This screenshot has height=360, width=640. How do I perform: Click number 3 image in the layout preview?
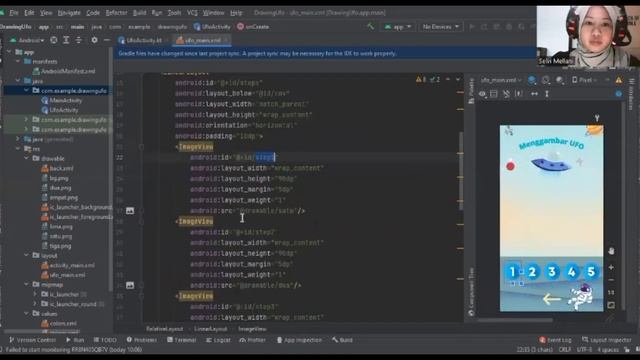tap(552, 271)
